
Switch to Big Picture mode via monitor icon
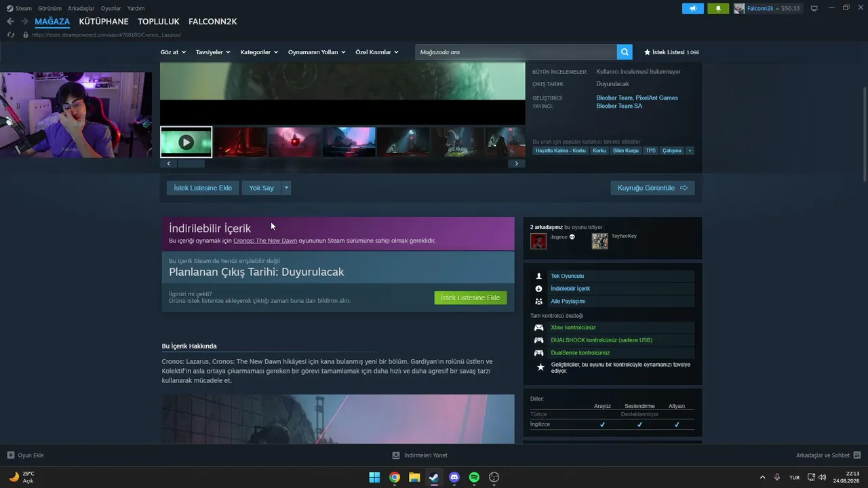[814, 8]
